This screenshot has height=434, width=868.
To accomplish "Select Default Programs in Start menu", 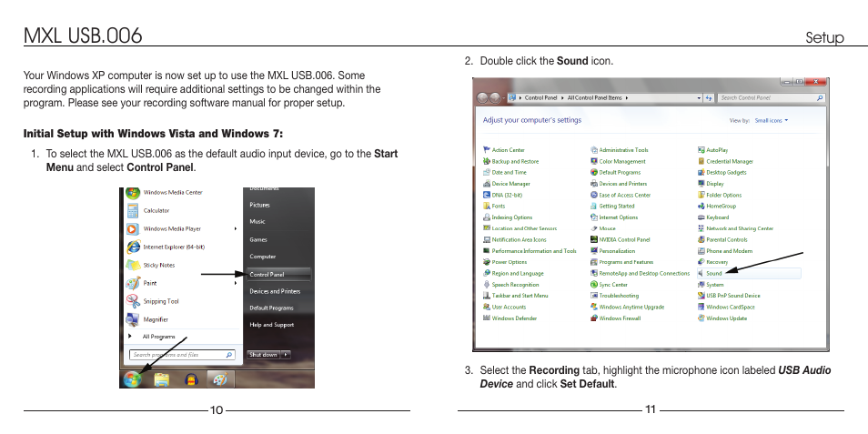I will [x=271, y=308].
